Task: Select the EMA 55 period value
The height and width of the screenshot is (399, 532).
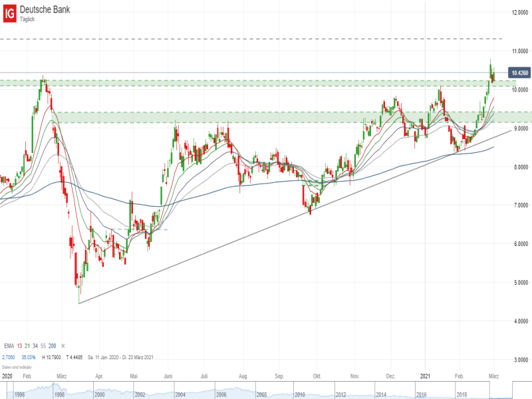Action: point(43,346)
